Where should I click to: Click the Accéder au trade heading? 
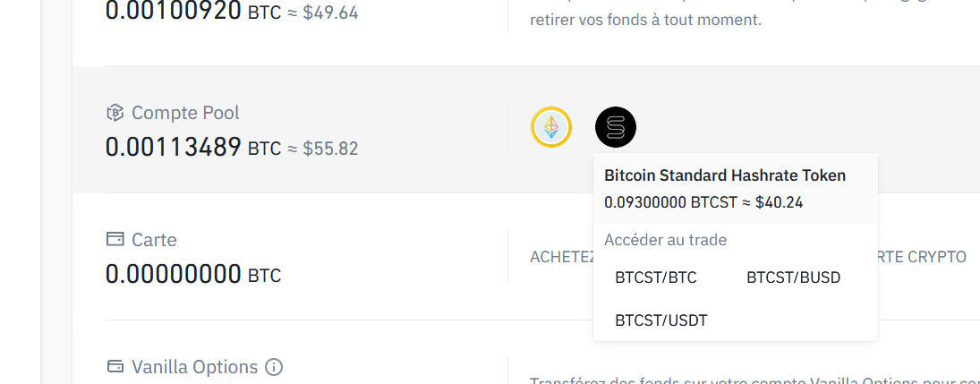[x=666, y=240]
